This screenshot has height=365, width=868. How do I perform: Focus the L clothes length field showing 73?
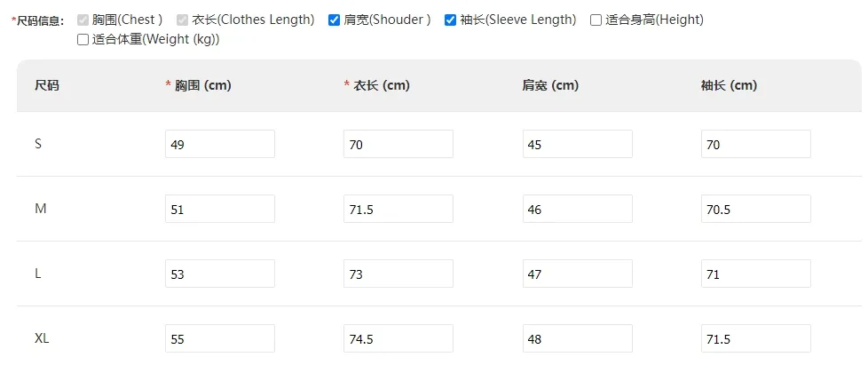[398, 274]
